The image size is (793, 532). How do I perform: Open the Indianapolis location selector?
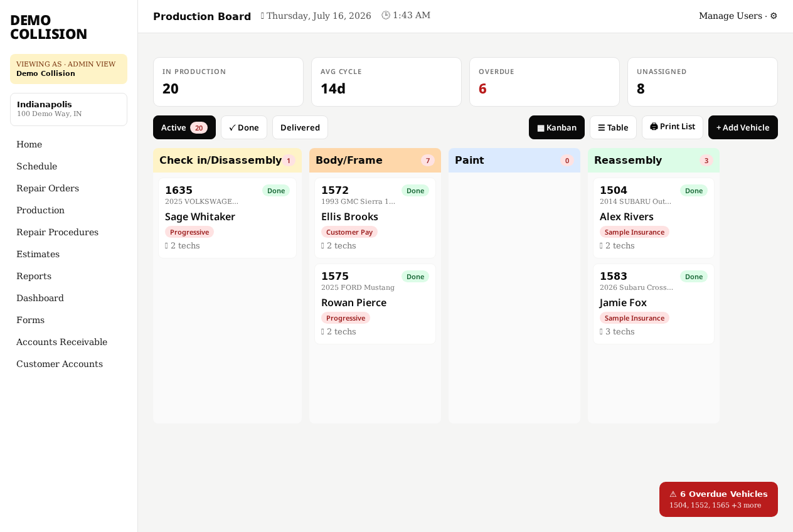pos(68,109)
